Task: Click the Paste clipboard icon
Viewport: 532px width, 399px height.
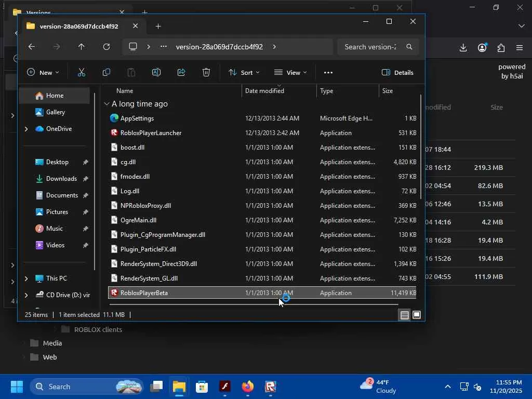Action: point(131,72)
